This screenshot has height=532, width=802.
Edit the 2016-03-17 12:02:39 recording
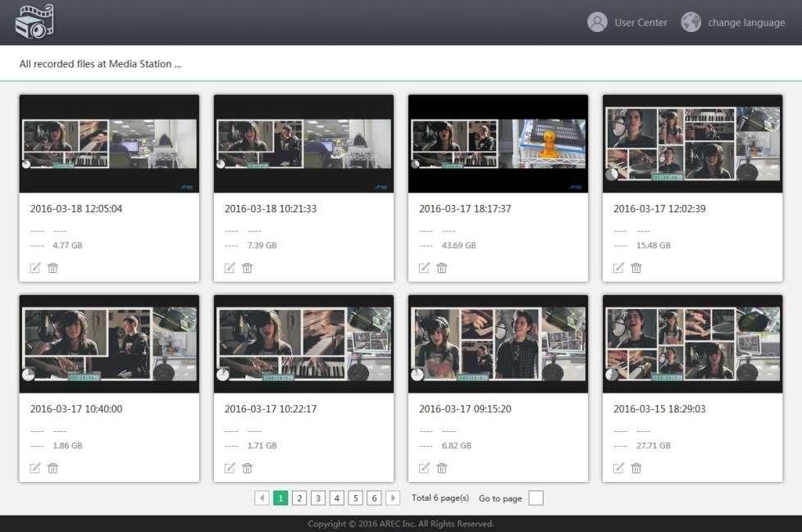coord(618,268)
